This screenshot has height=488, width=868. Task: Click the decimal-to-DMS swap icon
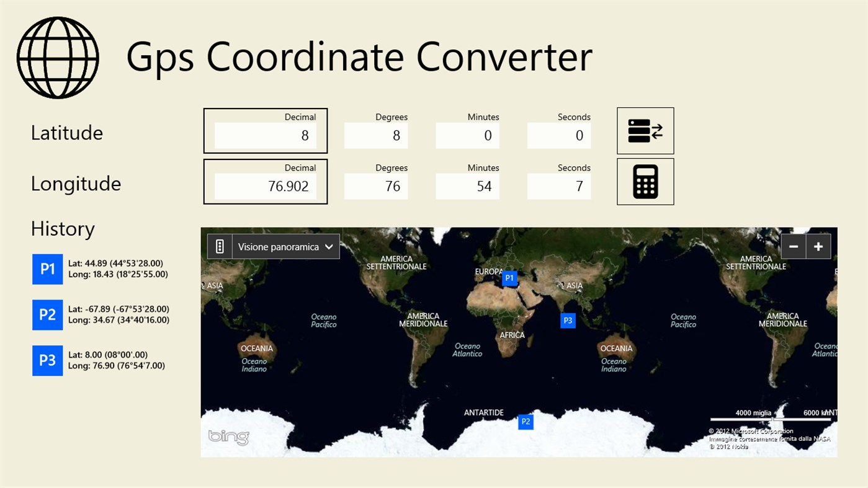[x=645, y=130]
